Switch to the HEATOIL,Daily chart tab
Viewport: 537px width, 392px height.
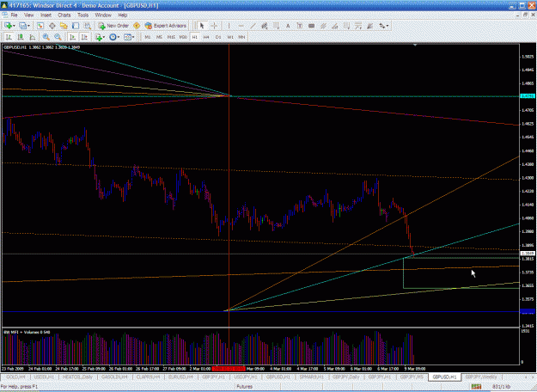coord(77,377)
